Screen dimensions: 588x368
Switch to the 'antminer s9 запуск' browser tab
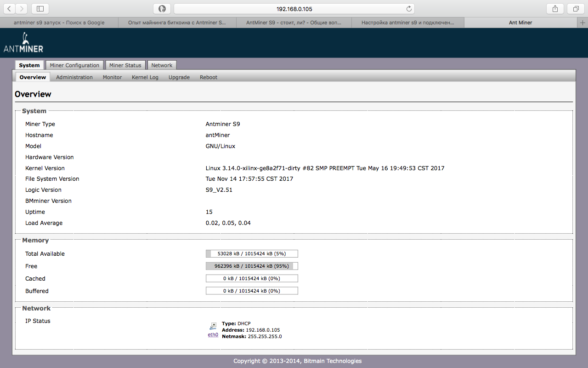tap(59, 23)
